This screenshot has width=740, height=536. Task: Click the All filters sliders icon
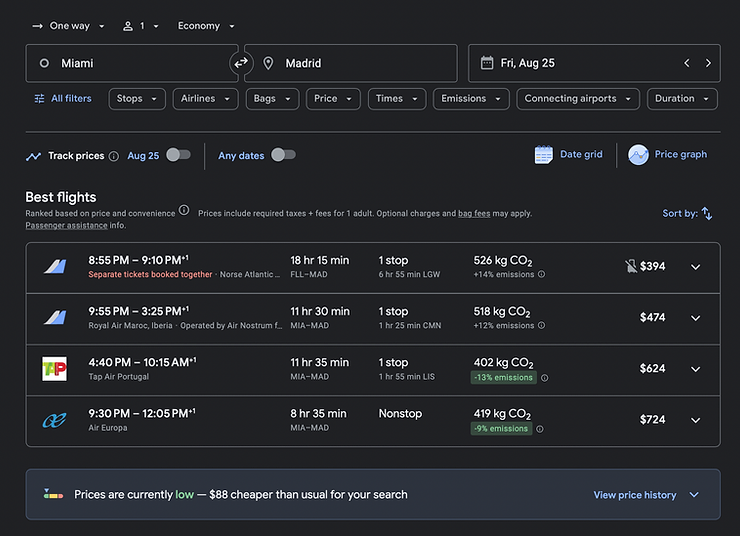pos(39,99)
